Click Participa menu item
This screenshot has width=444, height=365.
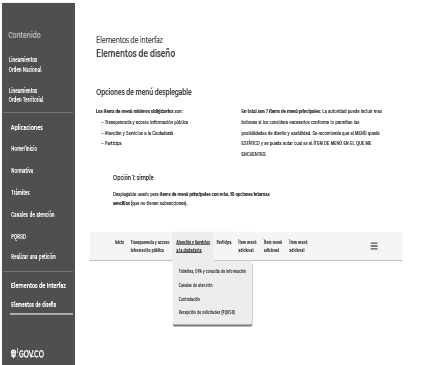tap(224, 242)
